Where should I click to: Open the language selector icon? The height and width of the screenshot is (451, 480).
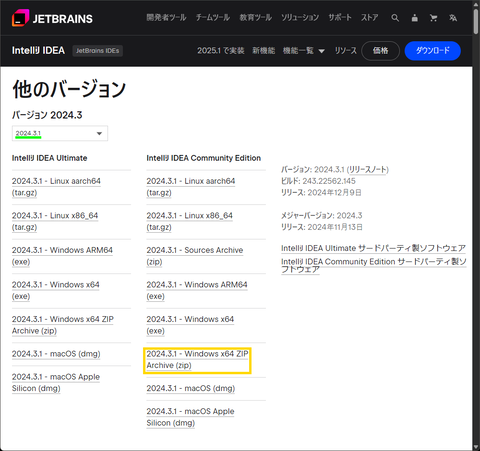[453, 18]
